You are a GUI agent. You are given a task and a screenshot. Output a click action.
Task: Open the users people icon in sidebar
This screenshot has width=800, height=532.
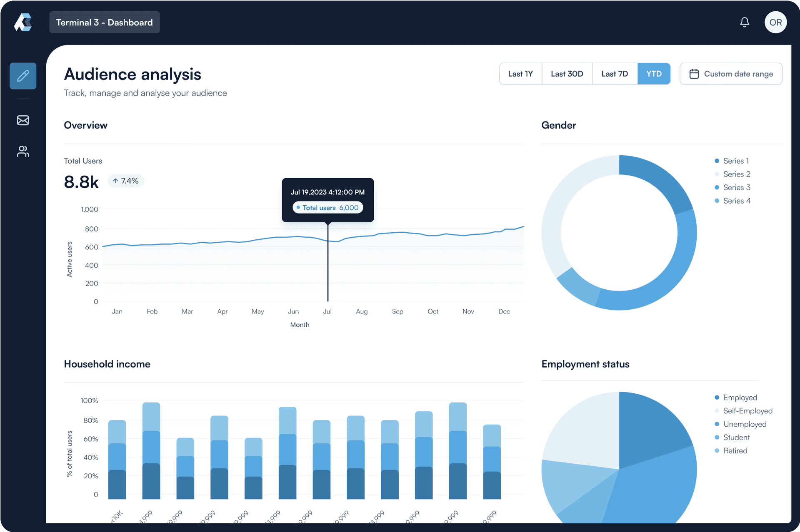[x=23, y=151]
